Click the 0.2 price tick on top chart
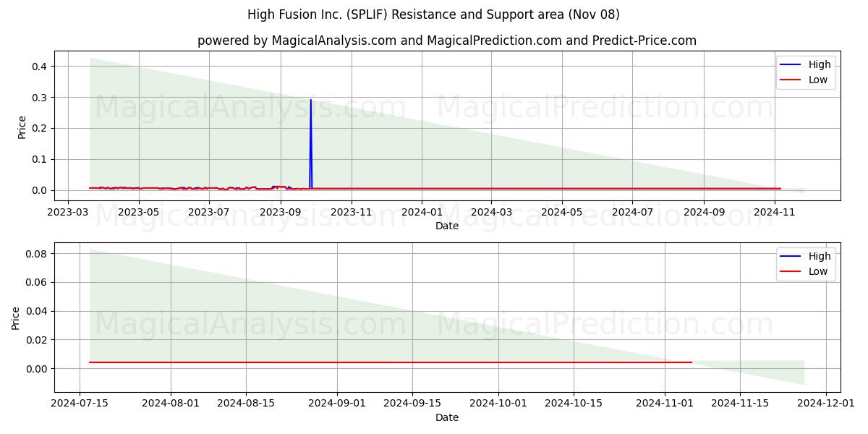Image resolution: width=868 pixels, height=434 pixels. pos(39,129)
